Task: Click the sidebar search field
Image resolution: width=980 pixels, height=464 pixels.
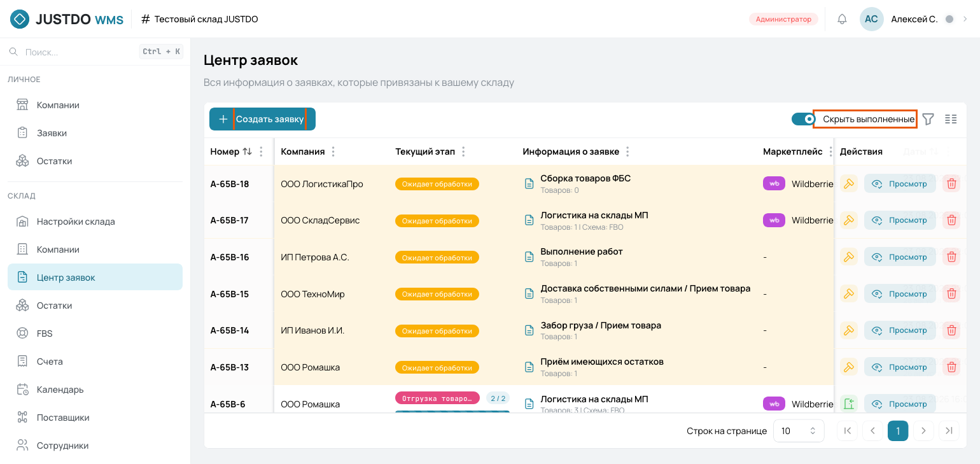Action: tap(95, 52)
